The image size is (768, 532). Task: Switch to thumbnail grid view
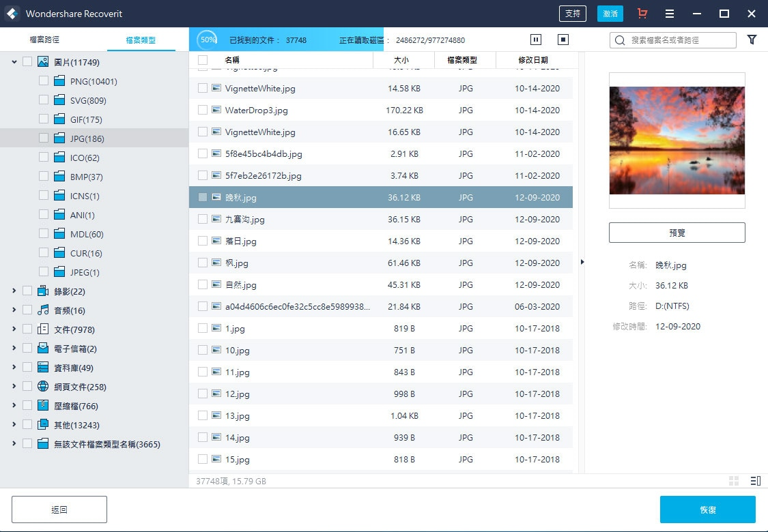click(x=734, y=481)
